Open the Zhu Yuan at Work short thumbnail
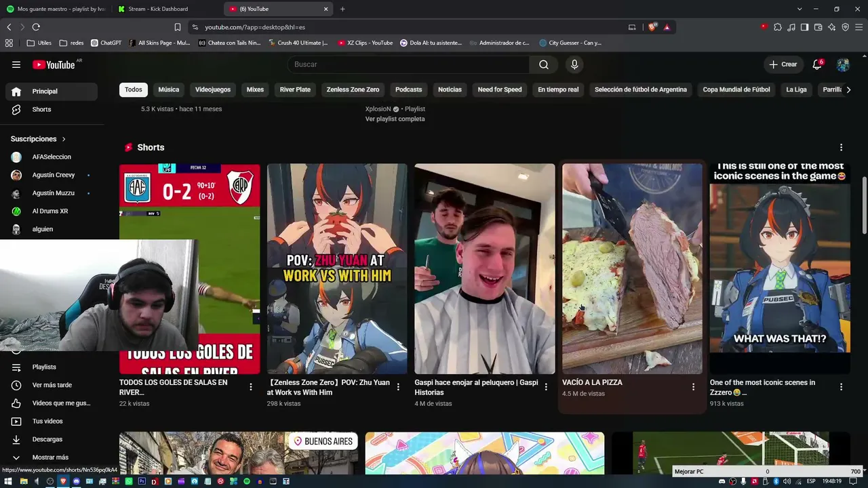Screen dimensions: 868x488 point(337,269)
